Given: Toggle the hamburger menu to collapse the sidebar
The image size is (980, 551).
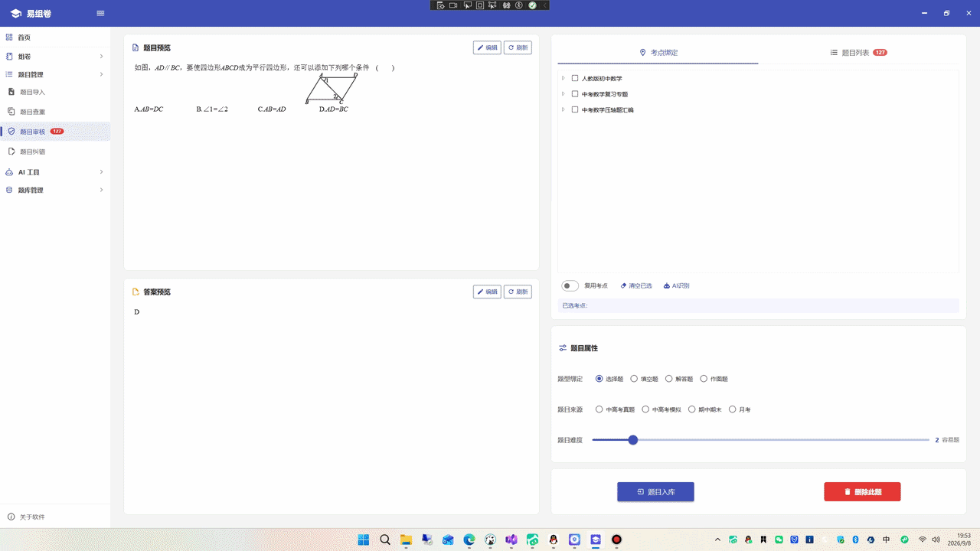Looking at the screenshot, I should [101, 13].
